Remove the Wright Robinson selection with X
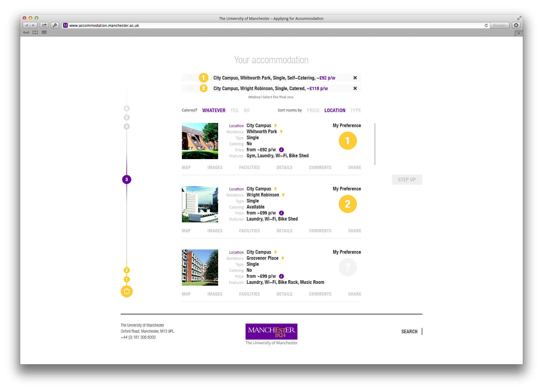Image resolution: width=543 pixels, height=392 pixels. pyautogui.click(x=355, y=88)
